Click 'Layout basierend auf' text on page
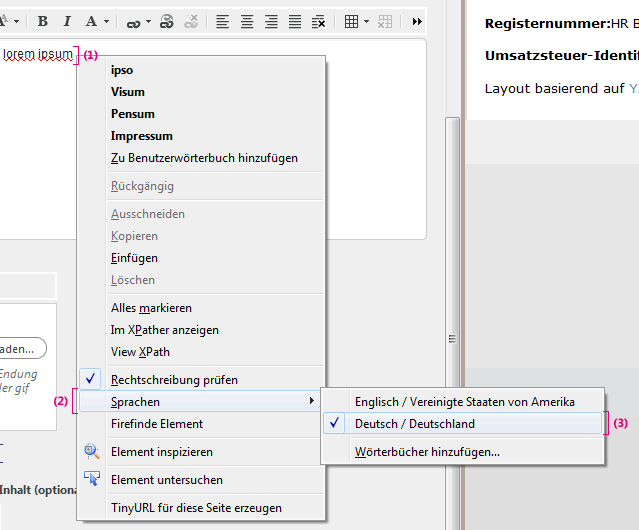 tap(554, 88)
